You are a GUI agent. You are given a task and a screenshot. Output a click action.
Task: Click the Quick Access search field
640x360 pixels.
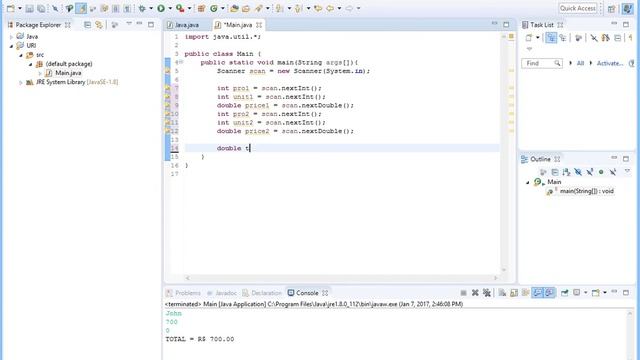578,8
